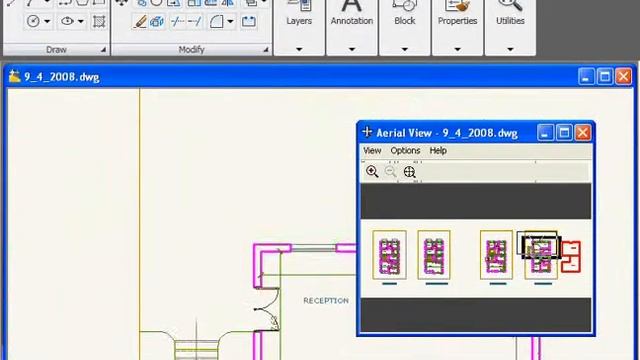Expand the Modify panel launcher arrow
The height and width of the screenshot is (360, 640).
coord(266,50)
